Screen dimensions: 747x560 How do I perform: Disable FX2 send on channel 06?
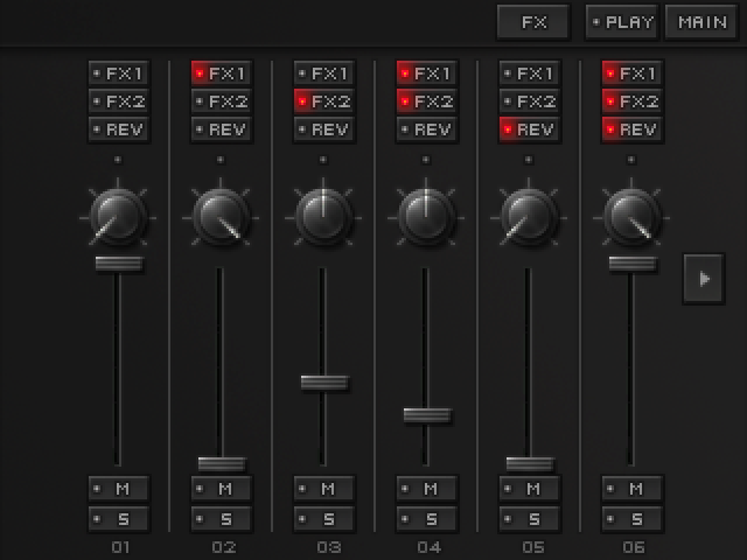click(x=633, y=101)
